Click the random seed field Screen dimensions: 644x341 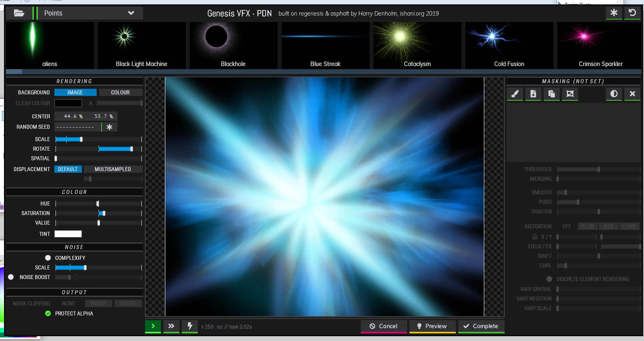pos(78,127)
